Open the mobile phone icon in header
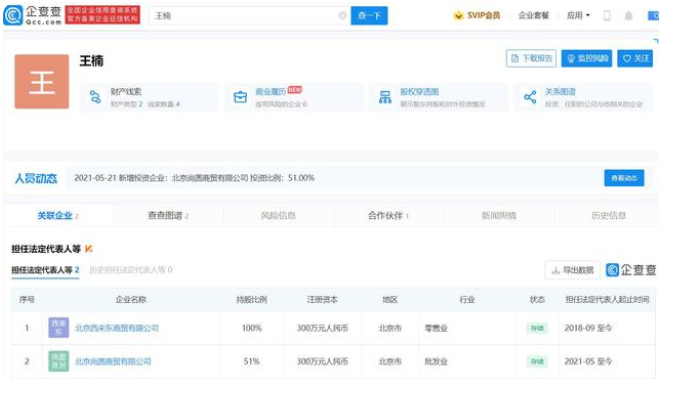This screenshot has height=420, width=693. pos(607,15)
